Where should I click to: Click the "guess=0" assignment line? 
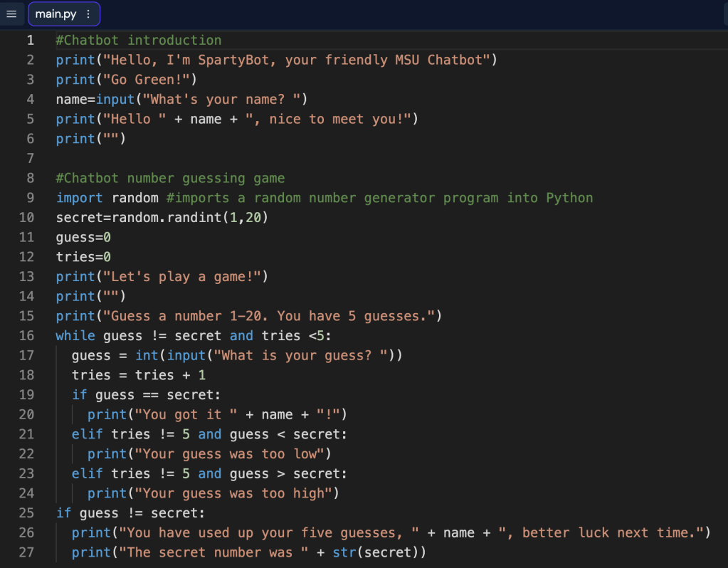83,237
